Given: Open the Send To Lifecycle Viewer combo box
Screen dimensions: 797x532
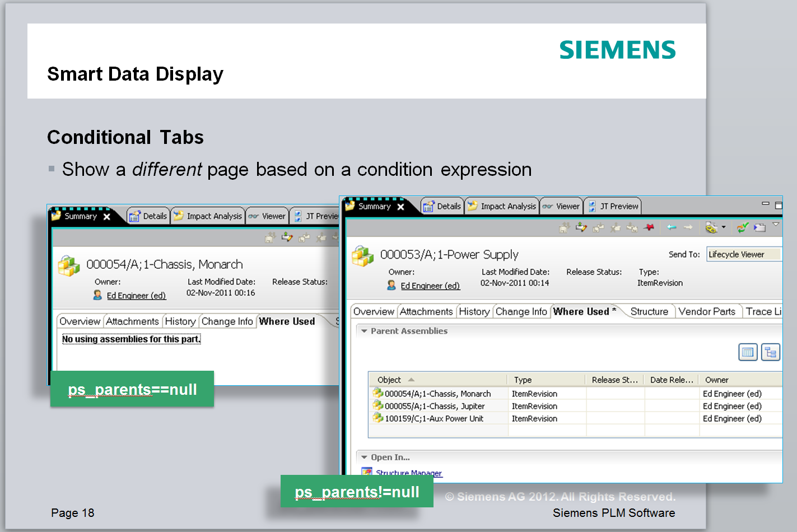Looking at the screenshot, I should coord(744,254).
